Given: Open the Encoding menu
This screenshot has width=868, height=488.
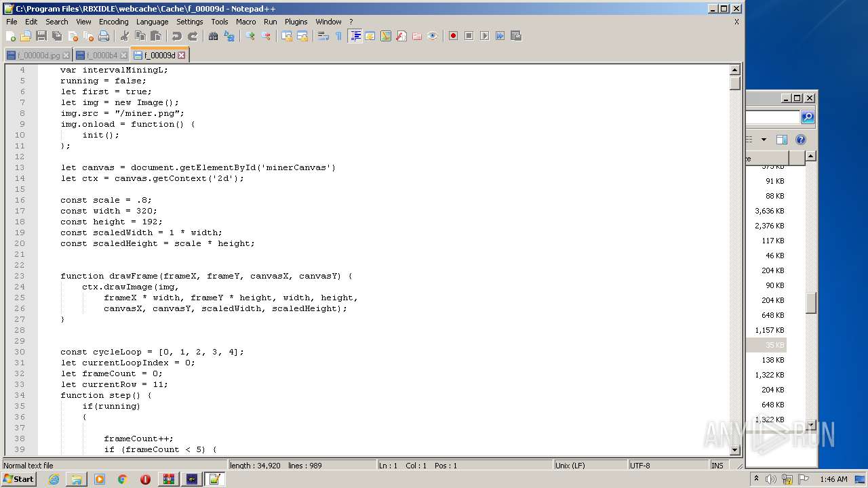Looking at the screenshot, I should [113, 22].
